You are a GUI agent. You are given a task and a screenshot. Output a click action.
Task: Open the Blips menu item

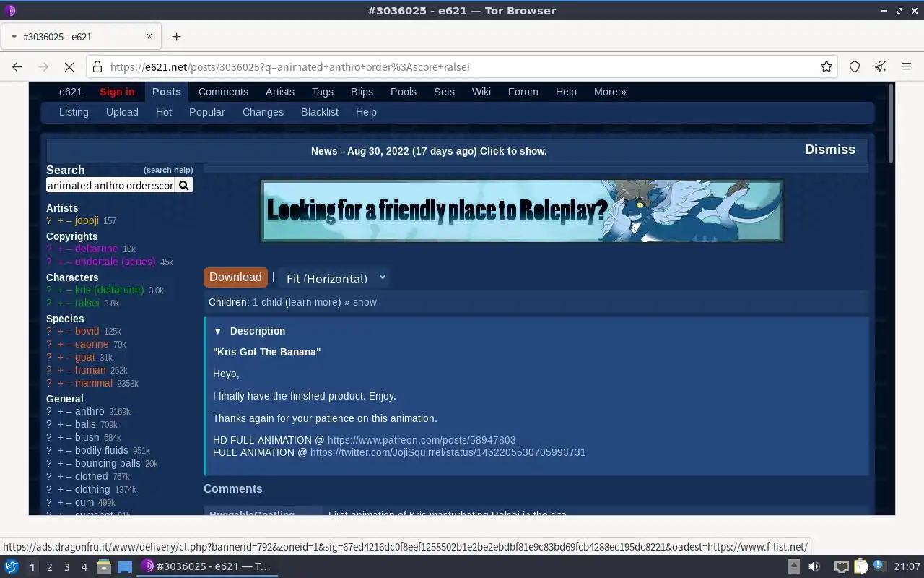pyautogui.click(x=362, y=92)
